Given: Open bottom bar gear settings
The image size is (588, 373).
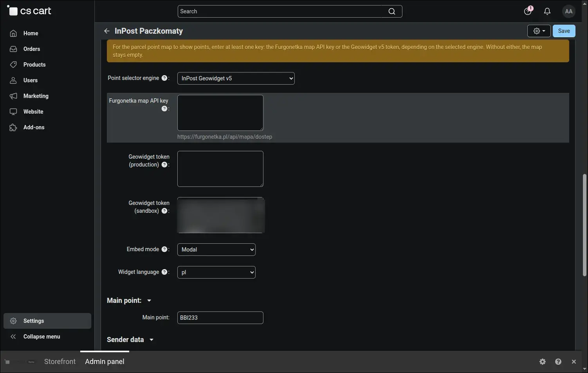Looking at the screenshot, I should point(543,362).
